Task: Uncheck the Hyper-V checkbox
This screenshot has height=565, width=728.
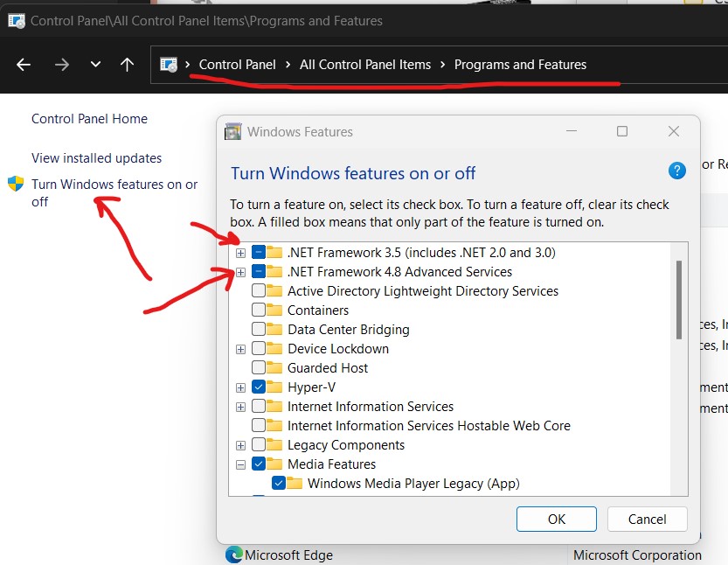Action: pyautogui.click(x=259, y=387)
